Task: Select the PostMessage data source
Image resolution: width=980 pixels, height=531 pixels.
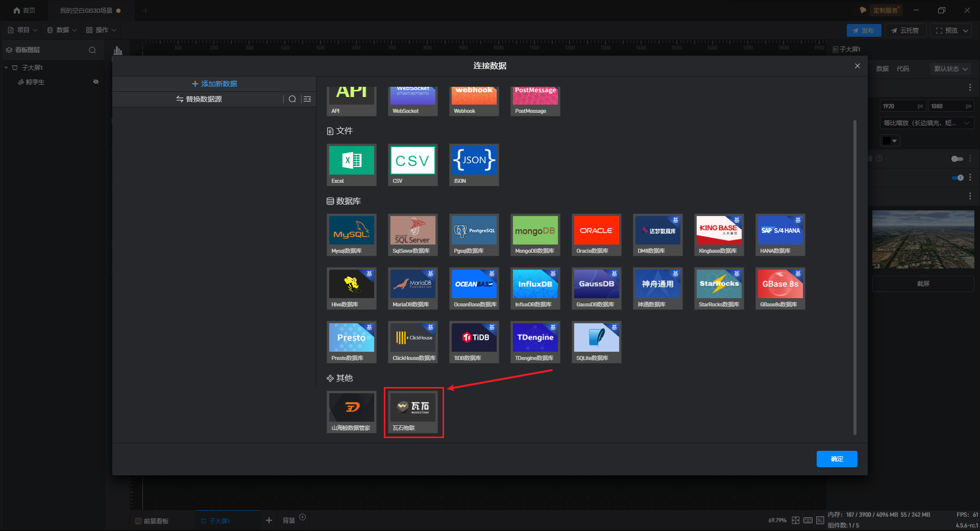Action: click(535, 101)
